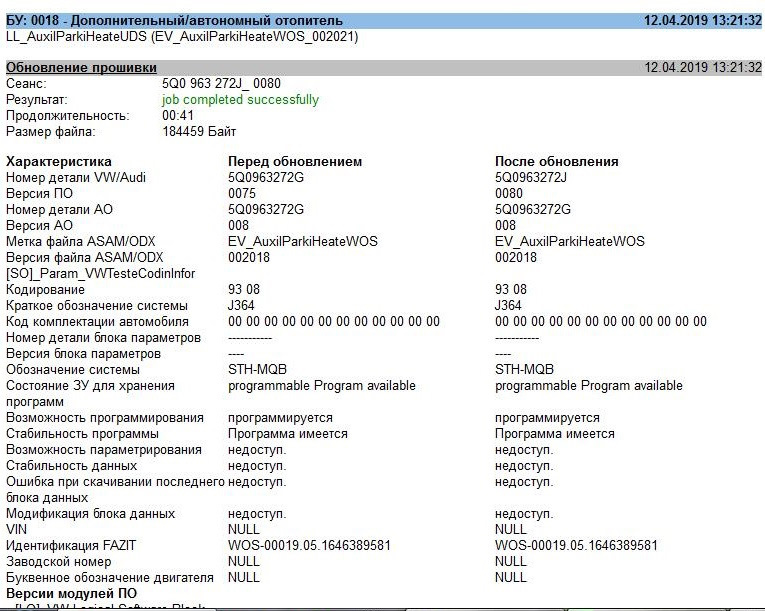765x611 pixels.
Task: Click the 'Обновление прошивки' section heading
Action: pyautogui.click(x=81, y=67)
